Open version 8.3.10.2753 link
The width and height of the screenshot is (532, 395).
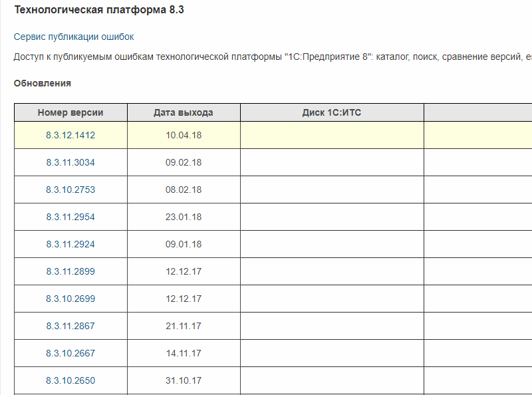pyautogui.click(x=70, y=190)
